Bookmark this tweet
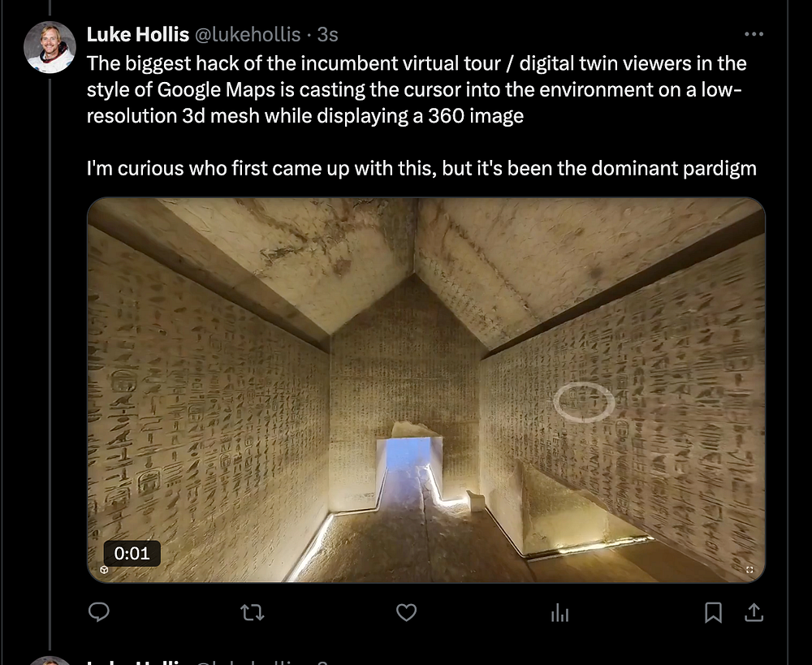The width and height of the screenshot is (812, 665). click(713, 613)
